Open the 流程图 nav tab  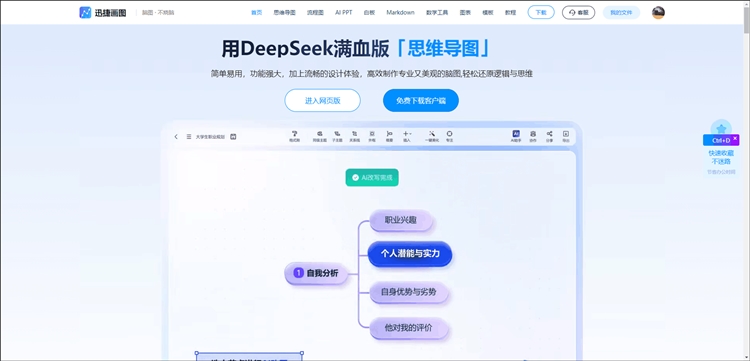(x=315, y=13)
